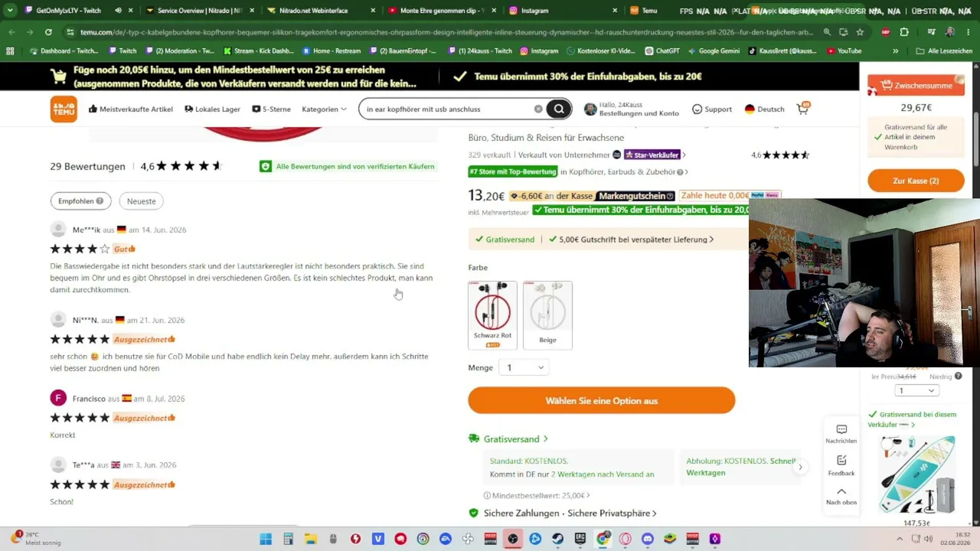This screenshot has width=980, height=551.
Task: Click the help icon next to Empfohlen
Action: 100,201
